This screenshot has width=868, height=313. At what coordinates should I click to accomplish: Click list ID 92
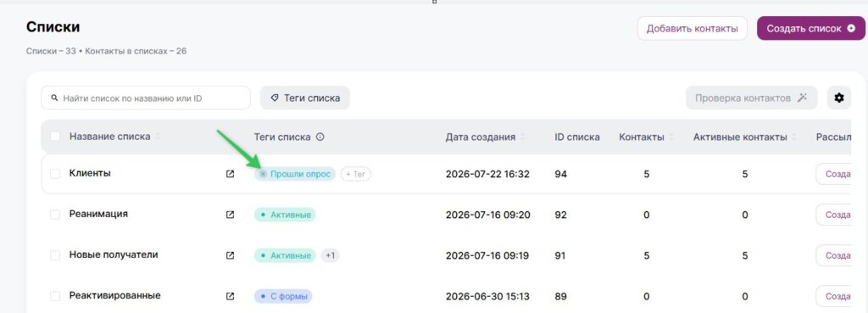pos(561,215)
